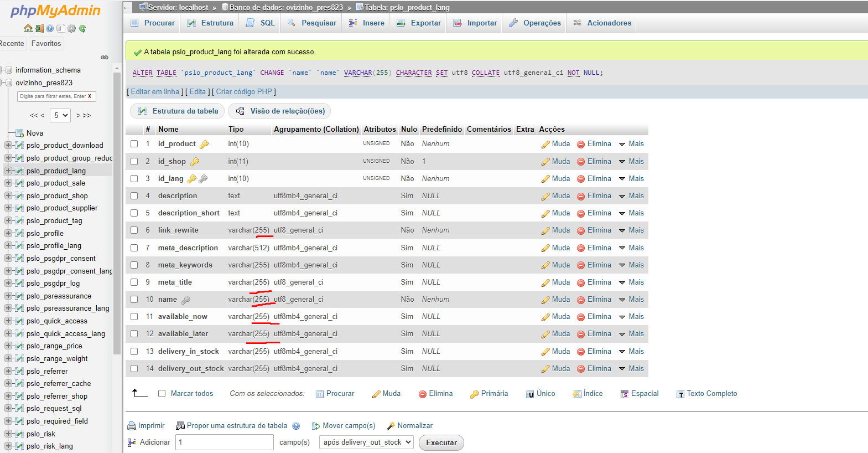Open phpMyAdmin documentation help icon
This screenshot has height=453, width=868.
(50, 28)
